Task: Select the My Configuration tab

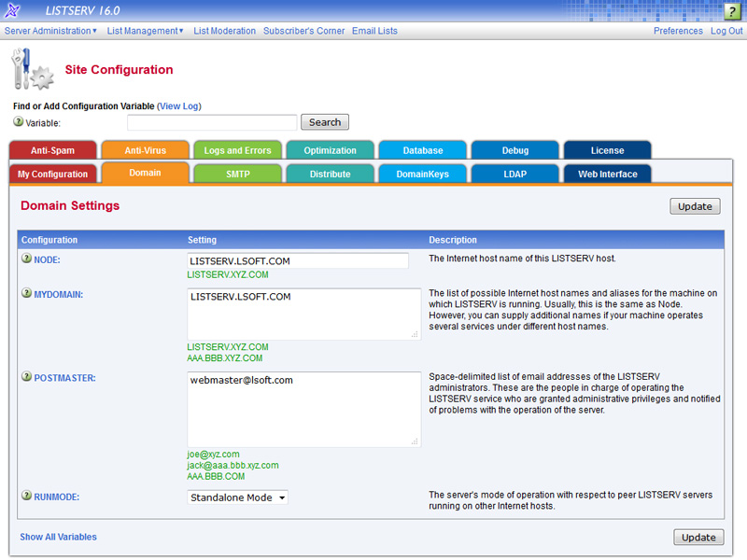Action: [52, 174]
